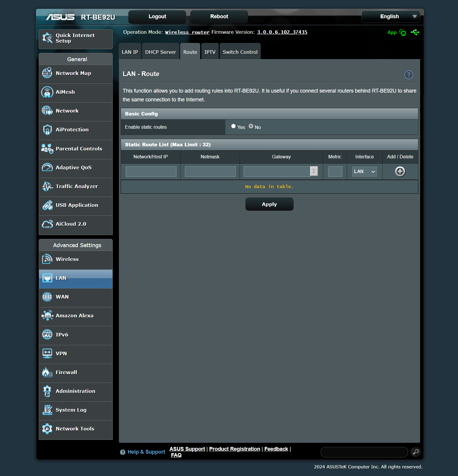
Task: Click the AiCloud 2.0 cloud icon
Action: [x=47, y=224]
